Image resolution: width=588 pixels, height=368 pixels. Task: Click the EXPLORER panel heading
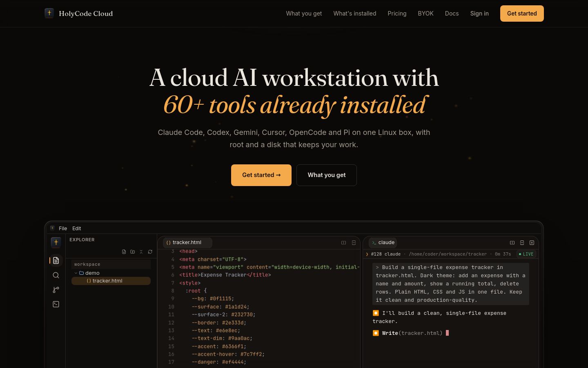pyautogui.click(x=82, y=240)
